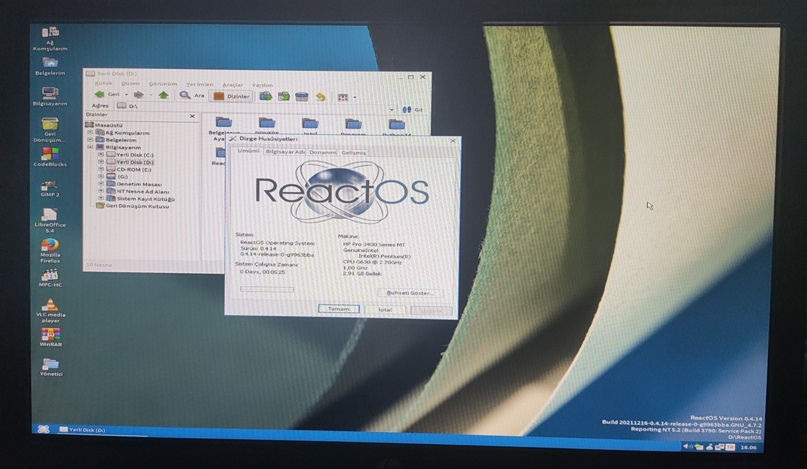Click yellow Undo arrow toolbar icon

320,97
